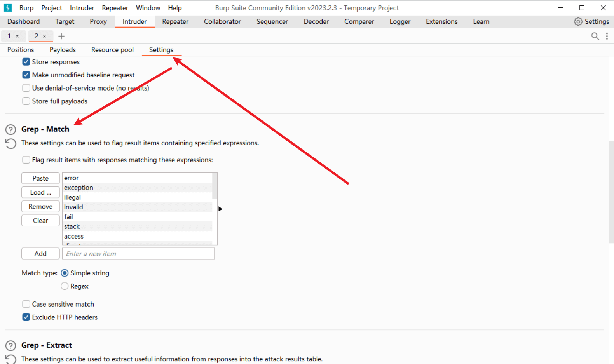Click the Burp Suite logo icon
The height and width of the screenshot is (364, 614).
click(x=8, y=8)
